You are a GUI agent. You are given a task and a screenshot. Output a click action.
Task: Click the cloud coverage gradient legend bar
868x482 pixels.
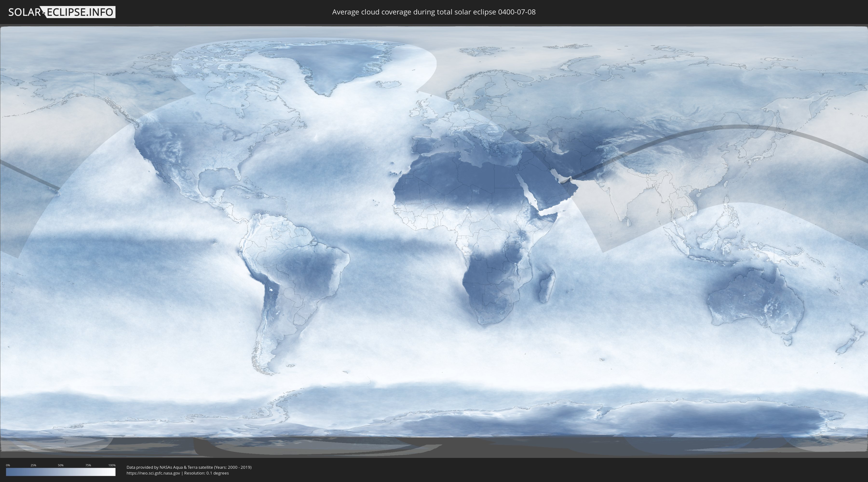click(61, 472)
